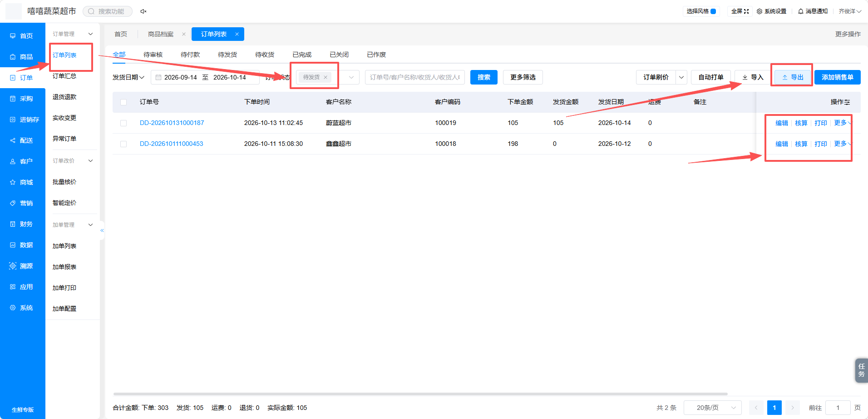The width and height of the screenshot is (868, 419).
Task: Open the 发货日期 date type dropdown
Action: tap(128, 77)
